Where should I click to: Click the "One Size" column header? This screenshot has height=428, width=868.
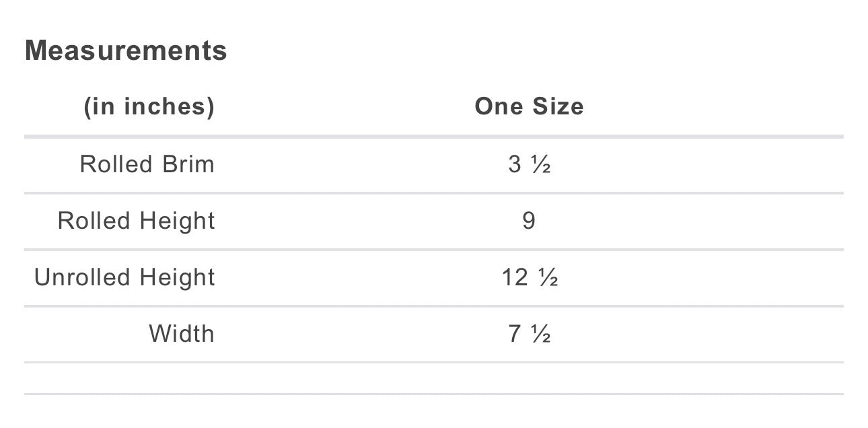coord(529,107)
